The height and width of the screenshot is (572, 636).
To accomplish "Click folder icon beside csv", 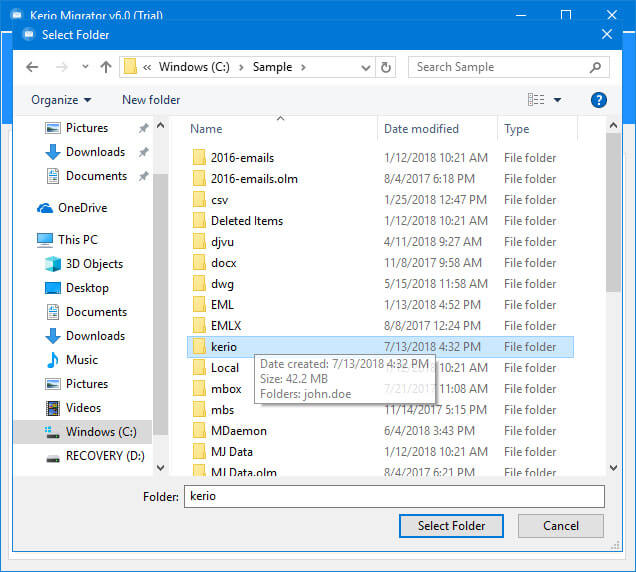I will pyautogui.click(x=199, y=200).
